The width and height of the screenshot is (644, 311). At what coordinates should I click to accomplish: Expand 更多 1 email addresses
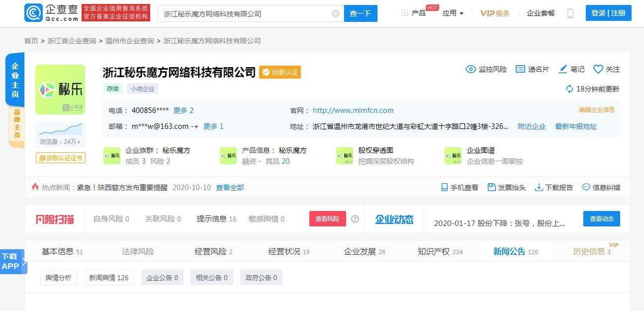(x=213, y=126)
